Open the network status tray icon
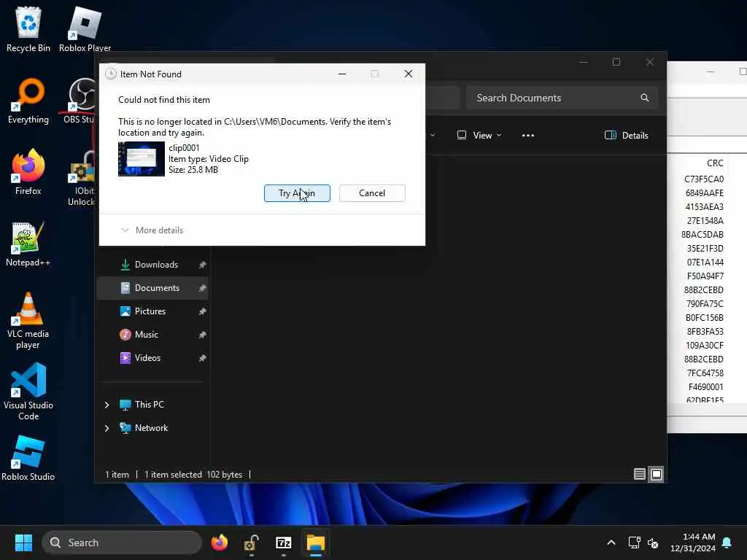 point(634,542)
